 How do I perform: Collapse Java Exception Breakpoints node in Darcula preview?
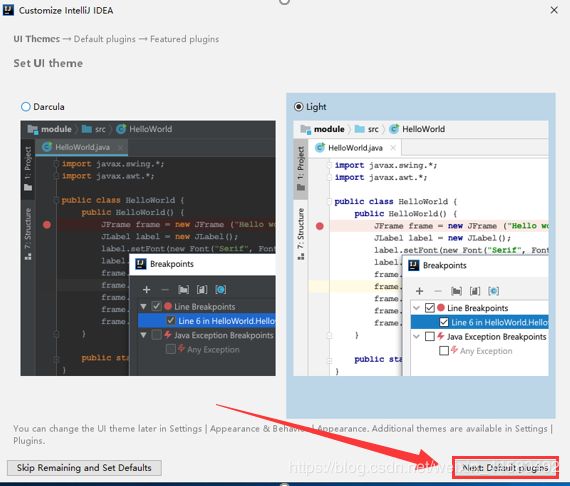pyautogui.click(x=144, y=335)
